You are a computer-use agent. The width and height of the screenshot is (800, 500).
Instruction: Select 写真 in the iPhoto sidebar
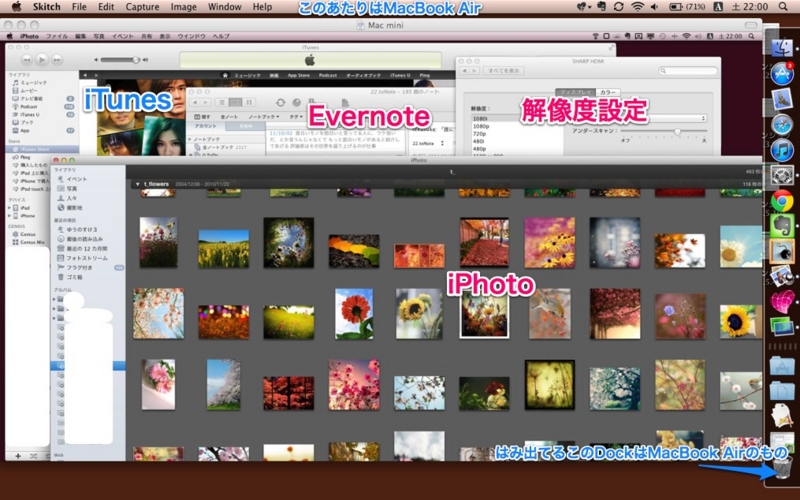(67, 189)
